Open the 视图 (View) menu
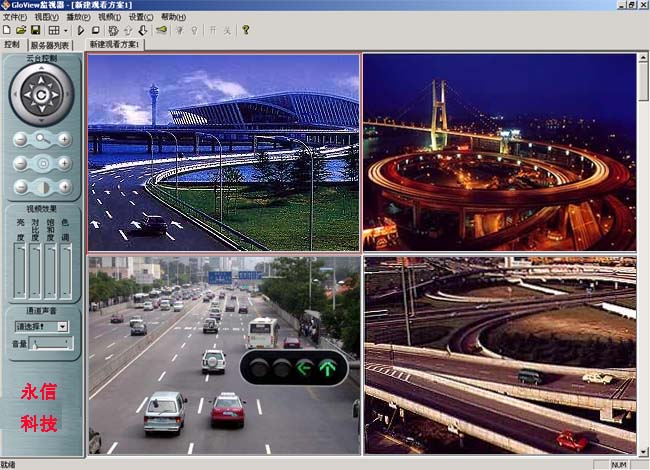 pyautogui.click(x=46, y=17)
